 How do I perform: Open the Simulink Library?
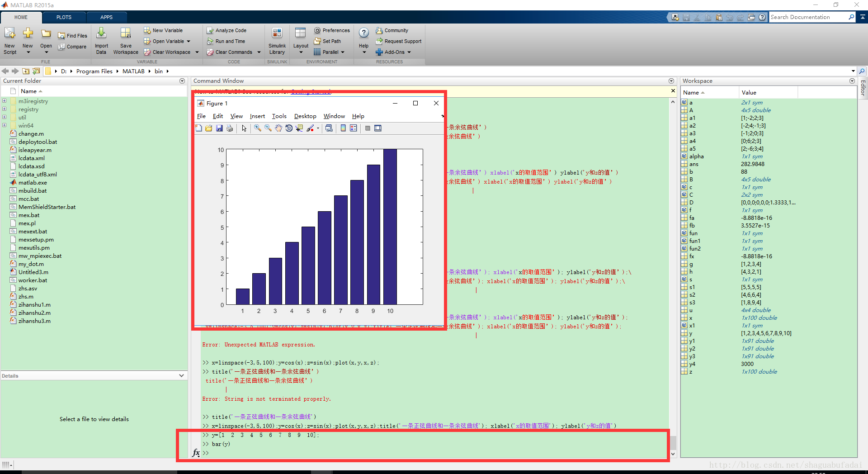click(277, 40)
